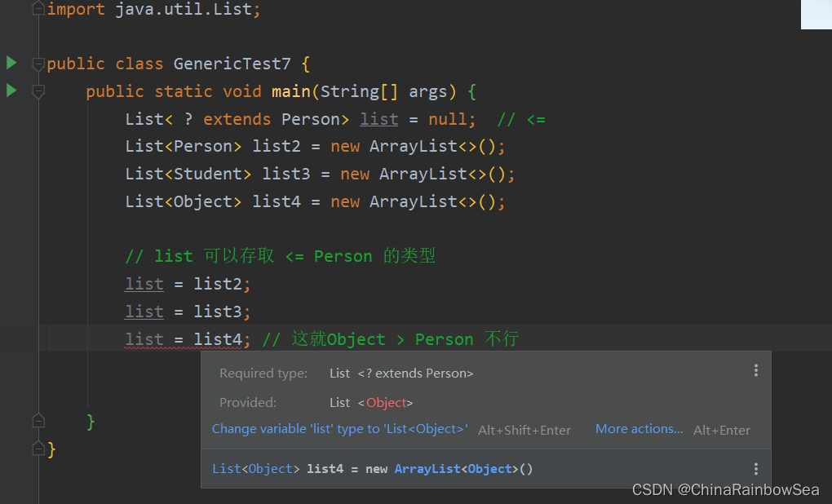Place the cursor on the underlined list = list4 error
832x504 pixels.
183,339
